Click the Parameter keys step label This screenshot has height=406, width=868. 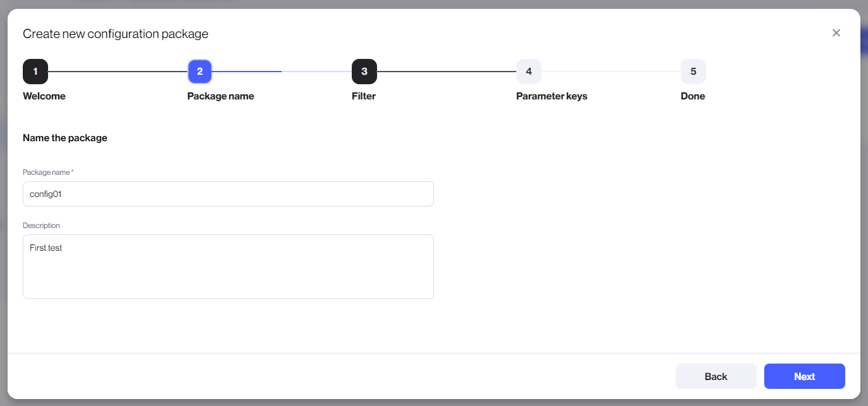pos(551,96)
